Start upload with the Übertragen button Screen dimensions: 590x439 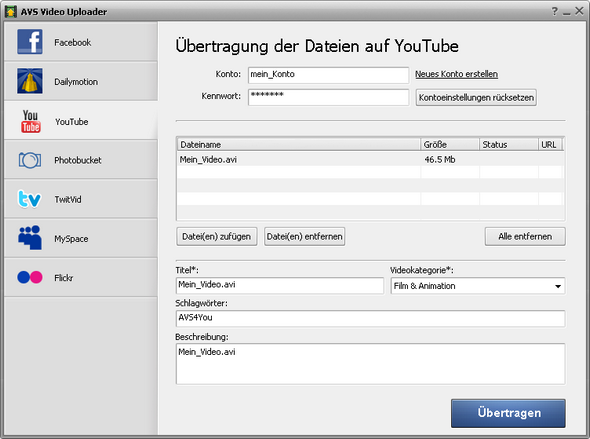pyautogui.click(x=508, y=413)
